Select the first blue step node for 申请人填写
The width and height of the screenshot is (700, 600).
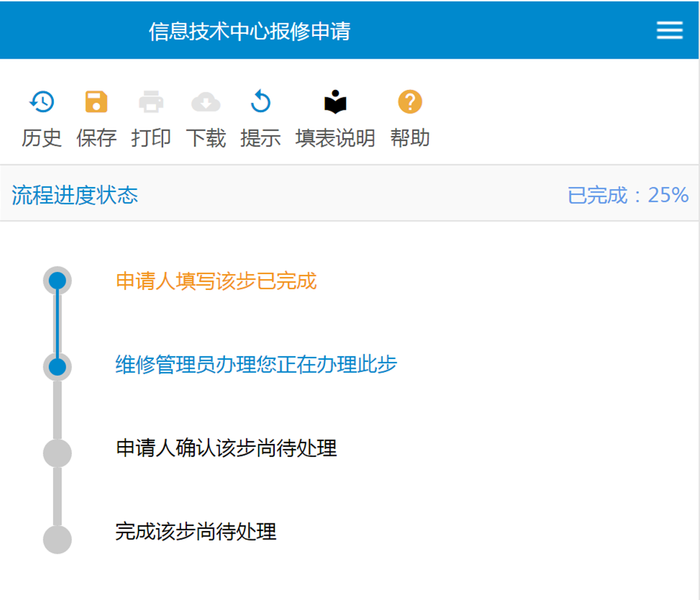point(57,280)
